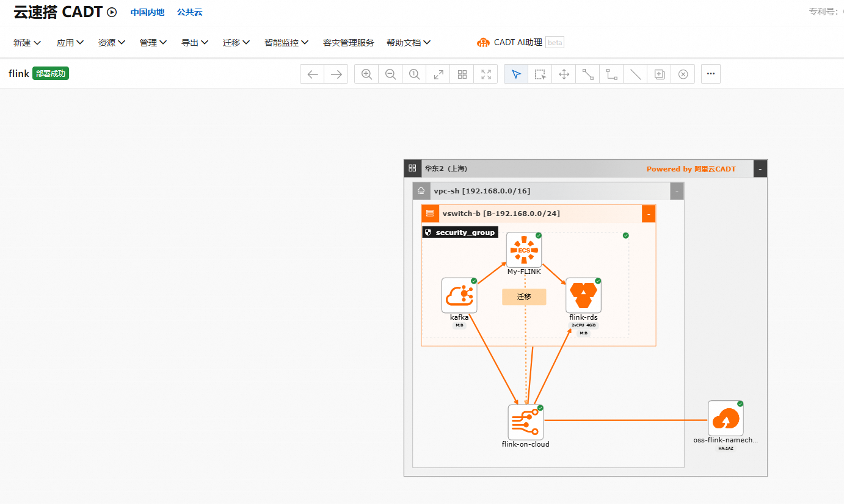Pick the straight connector line tool
The width and height of the screenshot is (844, 504).
(588, 74)
